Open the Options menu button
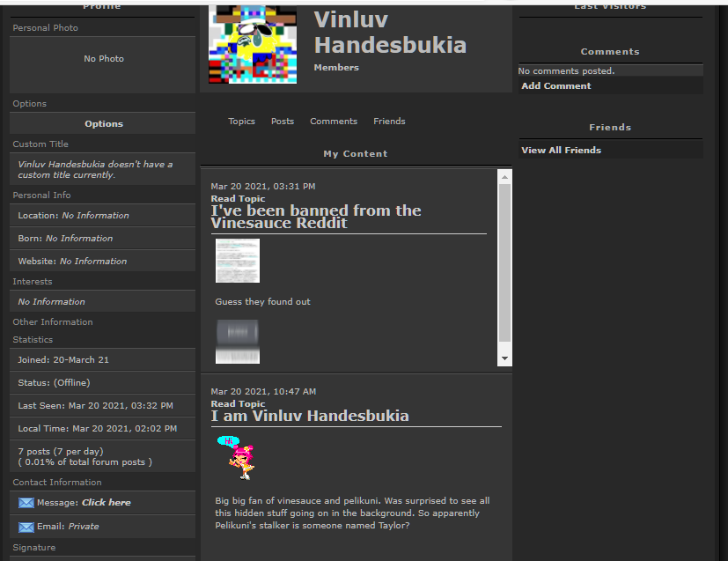 [x=103, y=123]
